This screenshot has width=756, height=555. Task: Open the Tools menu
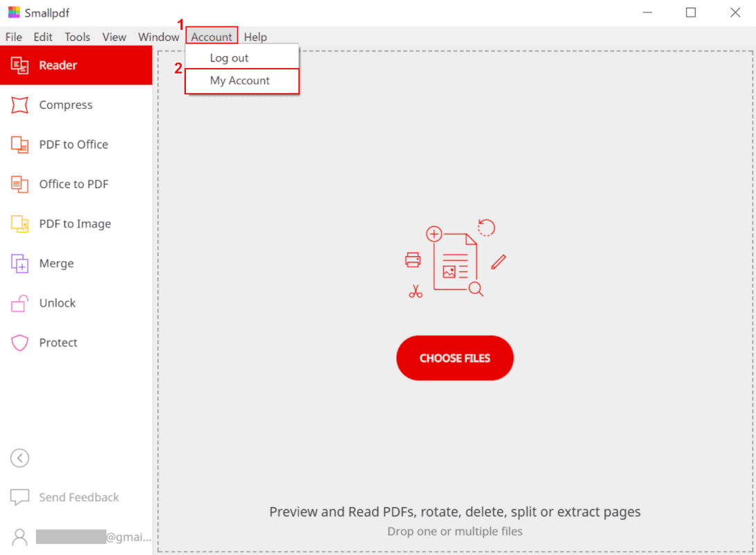tap(77, 37)
